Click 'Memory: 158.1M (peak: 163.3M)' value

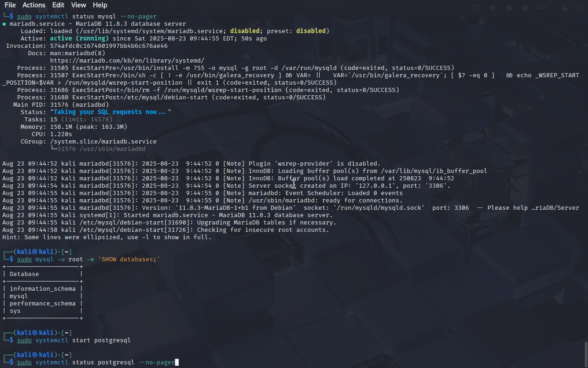[89, 127]
